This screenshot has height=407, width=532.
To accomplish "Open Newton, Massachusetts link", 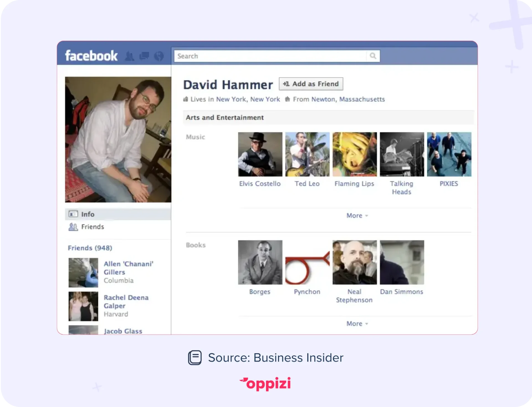I will (x=348, y=99).
